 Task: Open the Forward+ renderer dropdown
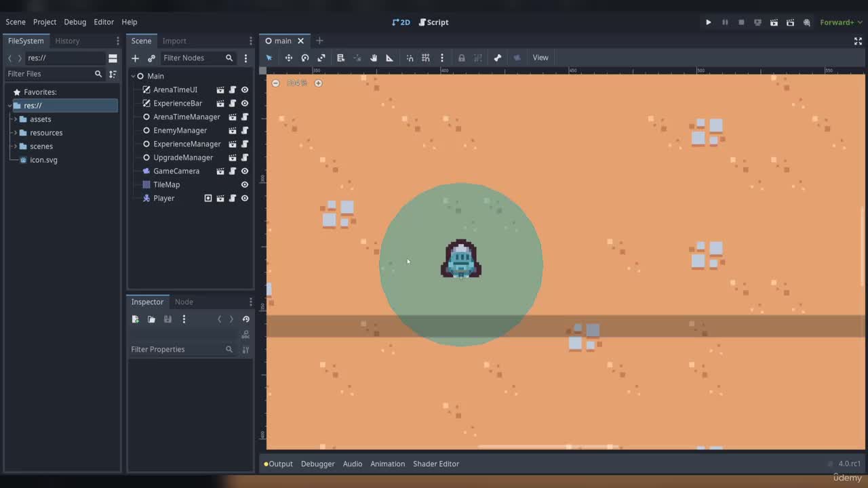(x=841, y=22)
